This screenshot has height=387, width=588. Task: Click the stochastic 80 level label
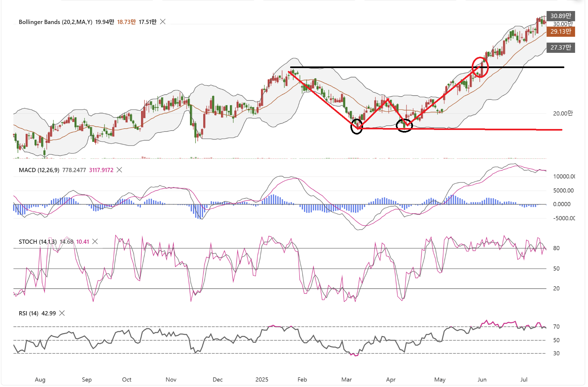556,248
